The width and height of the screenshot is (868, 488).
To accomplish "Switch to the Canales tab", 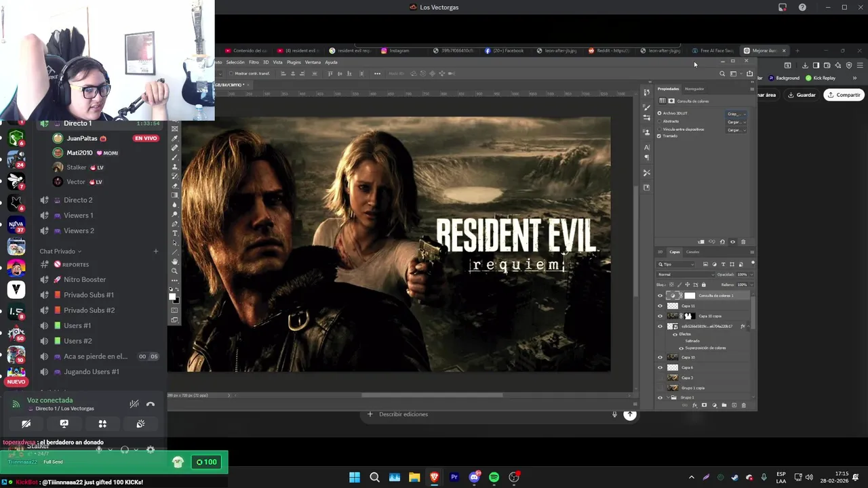I will [692, 252].
